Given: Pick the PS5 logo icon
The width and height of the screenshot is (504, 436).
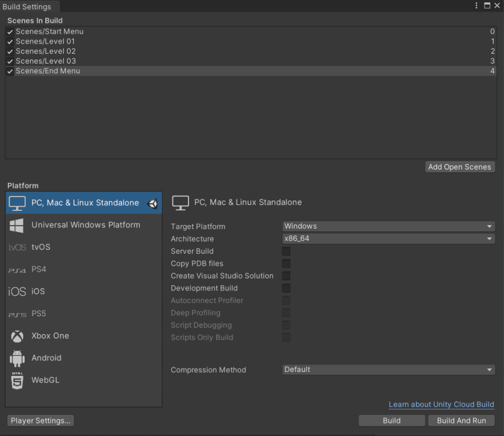Looking at the screenshot, I should tap(17, 315).
